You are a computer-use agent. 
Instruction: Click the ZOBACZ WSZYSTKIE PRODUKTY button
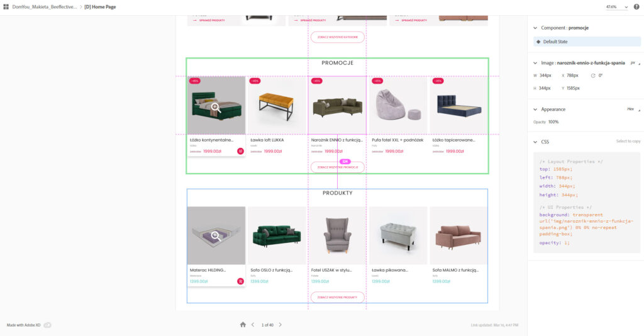tap(337, 297)
